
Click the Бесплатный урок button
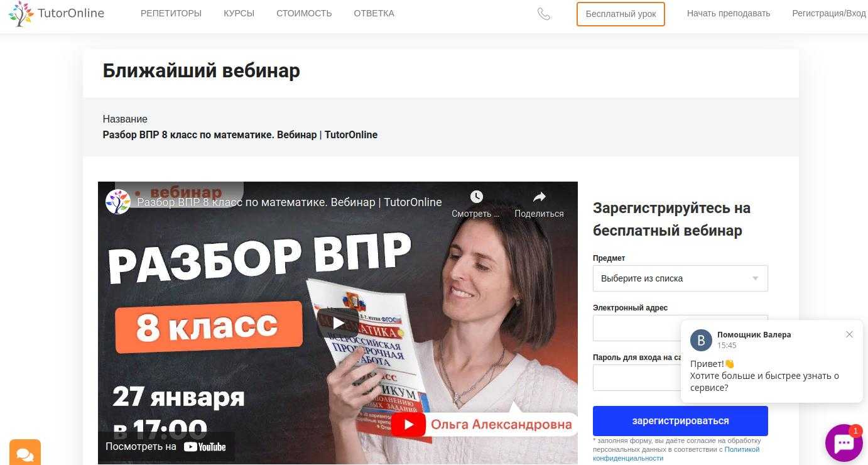point(621,14)
